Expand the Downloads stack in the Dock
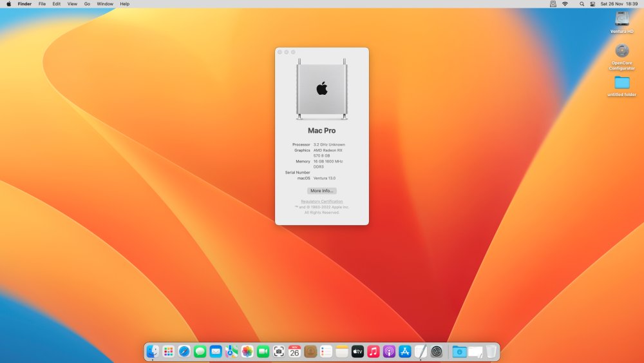644x363 pixels. 460,351
